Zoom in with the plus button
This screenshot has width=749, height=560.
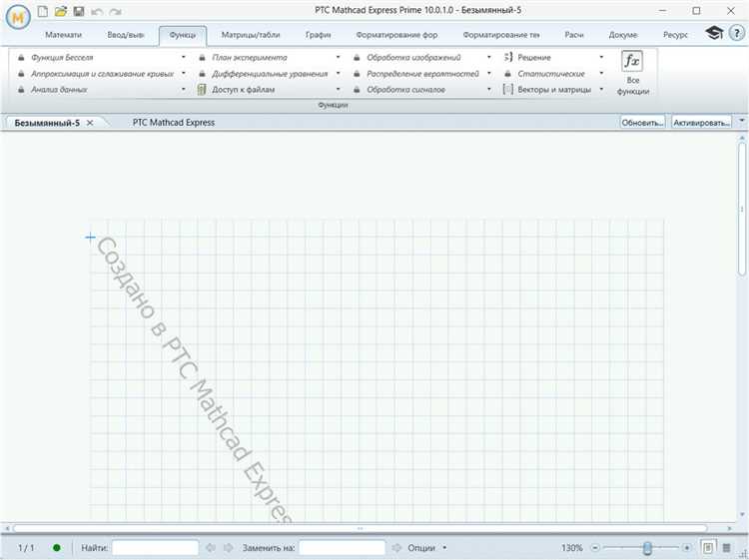(686, 548)
